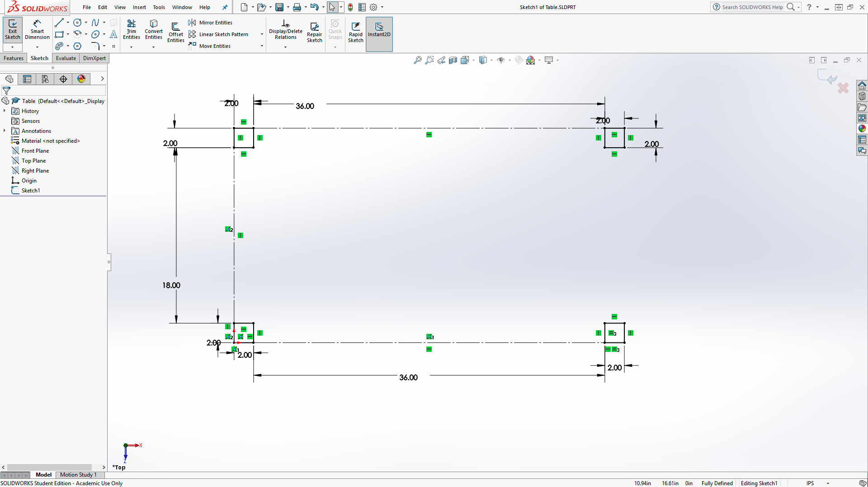Viewport: 868px width, 487px height.
Task: Select the sketch Text tool
Action: (x=113, y=34)
